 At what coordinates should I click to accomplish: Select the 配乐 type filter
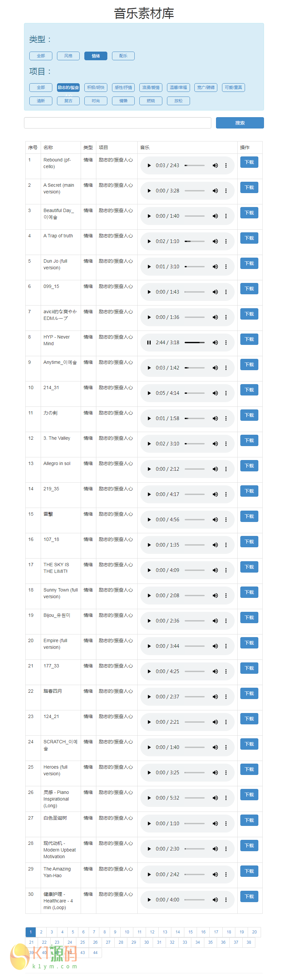(x=123, y=56)
